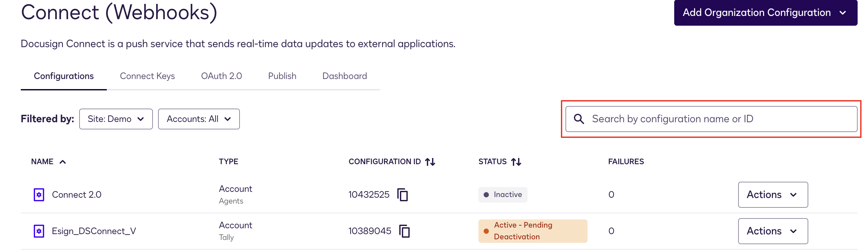This screenshot has width=868, height=251.
Task: Toggle Name column sort caret
Action: click(63, 162)
